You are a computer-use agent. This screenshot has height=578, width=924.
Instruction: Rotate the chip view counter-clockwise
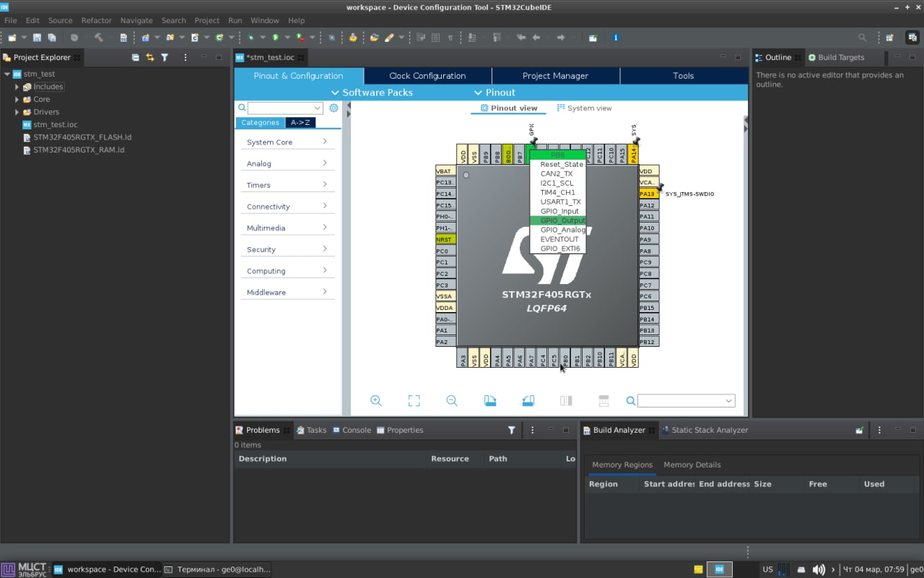[528, 400]
